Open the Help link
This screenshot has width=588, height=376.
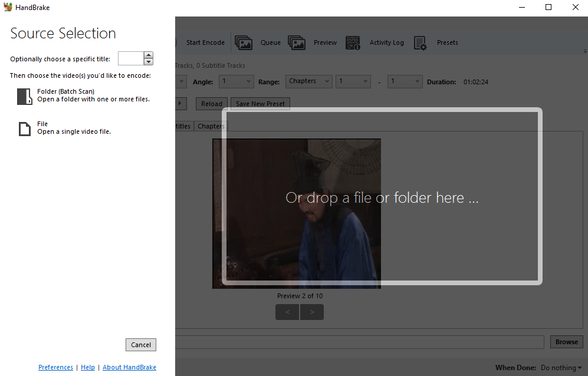coord(88,367)
